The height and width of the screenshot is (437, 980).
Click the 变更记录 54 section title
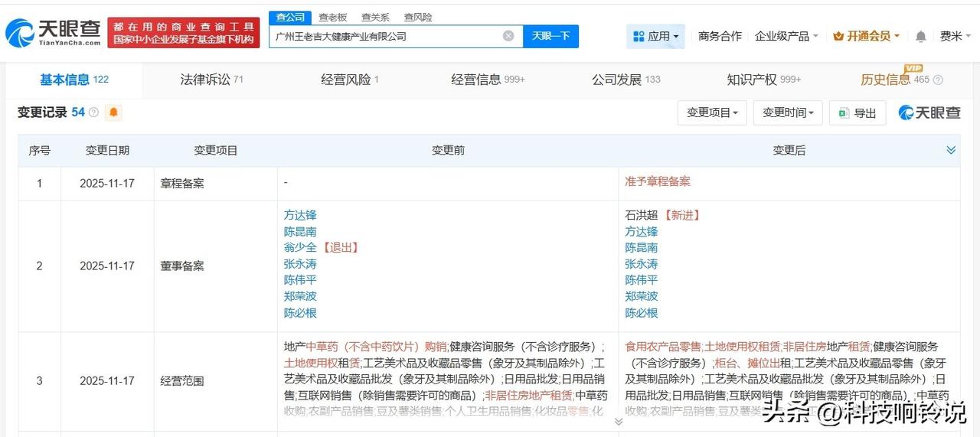pyautogui.click(x=51, y=113)
